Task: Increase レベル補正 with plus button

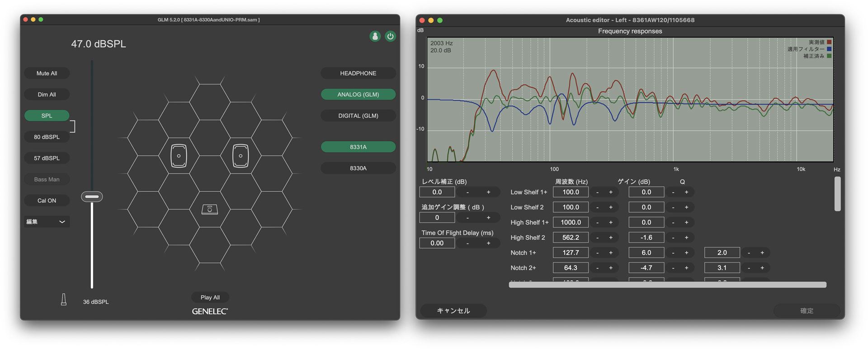Action: tap(488, 192)
